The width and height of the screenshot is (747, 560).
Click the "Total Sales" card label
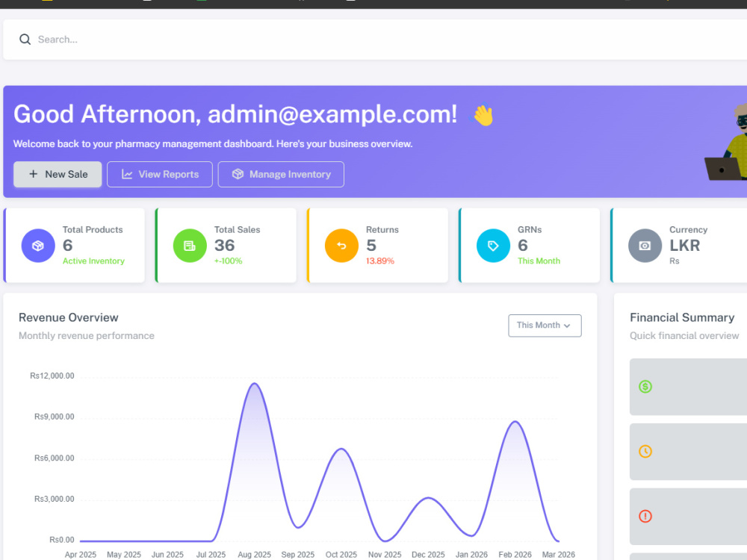[x=238, y=229]
